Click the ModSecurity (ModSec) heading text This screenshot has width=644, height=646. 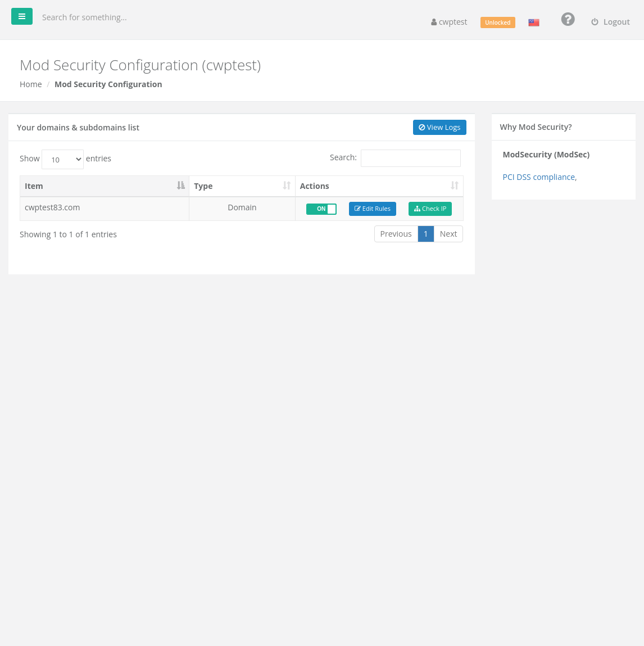tap(546, 155)
